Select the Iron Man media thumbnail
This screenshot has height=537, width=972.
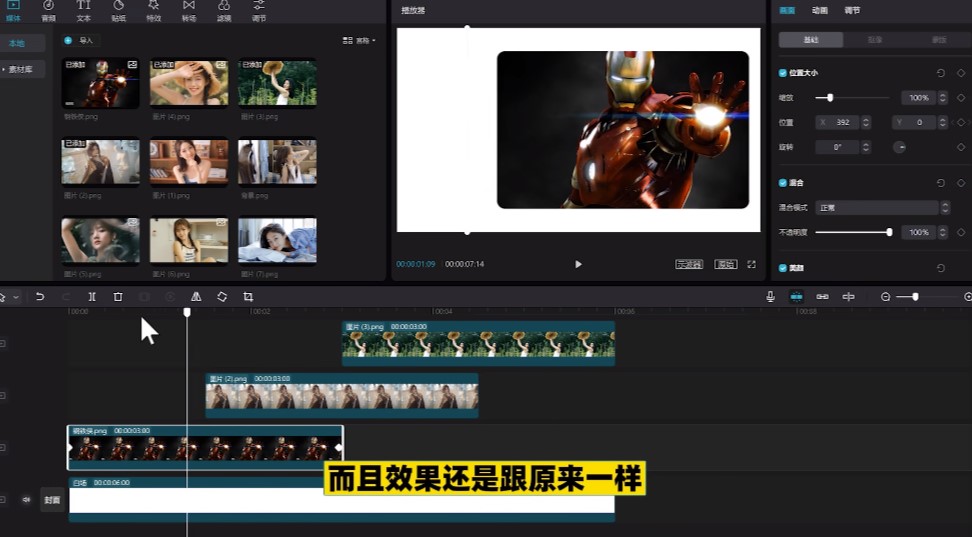100,83
